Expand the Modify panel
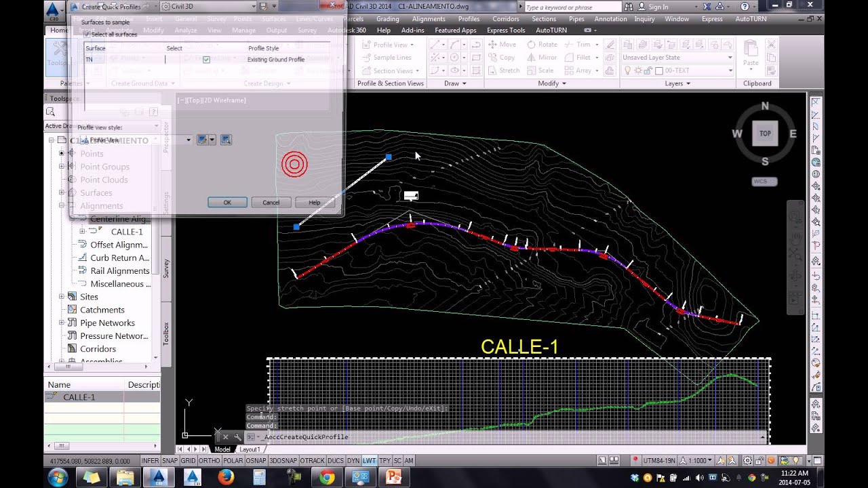This screenshot has width=868, height=488. [552, 83]
